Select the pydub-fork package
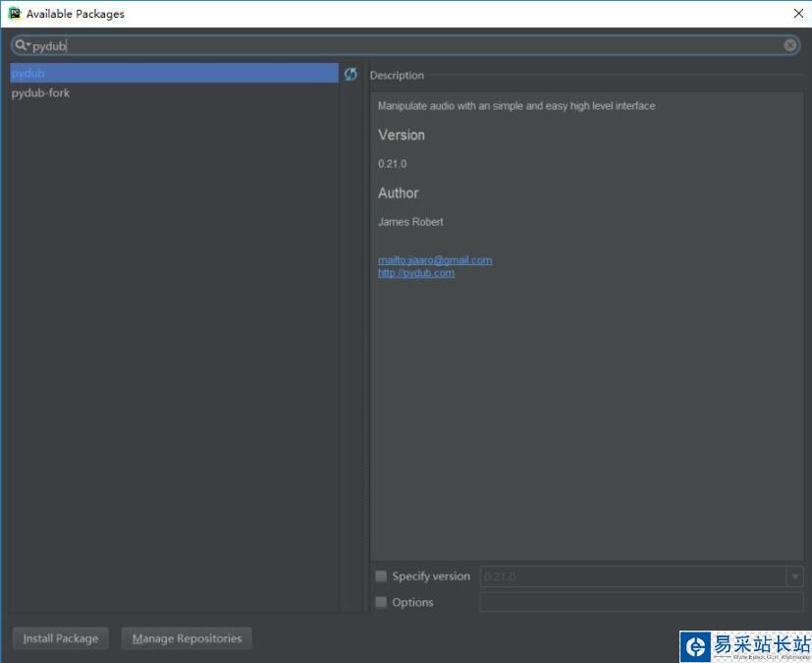Viewport: 812px width, 663px height. point(174,93)
